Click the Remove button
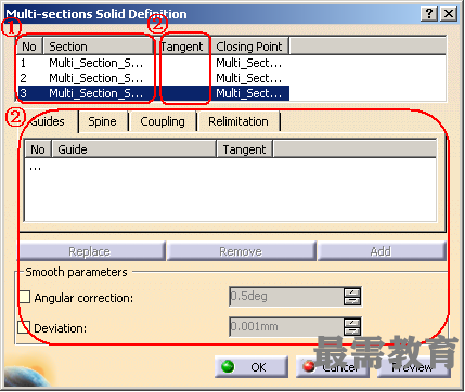The width and height of the screenshot is (465, 392). pos(241,251)
